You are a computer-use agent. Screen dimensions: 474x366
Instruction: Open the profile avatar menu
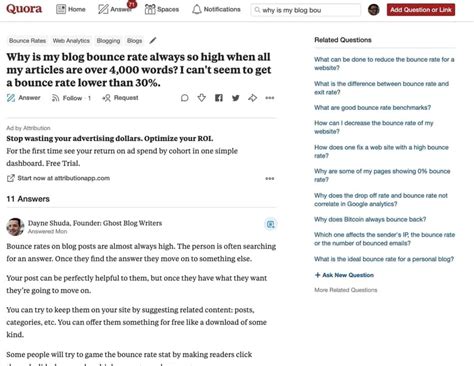click(x=374, y=10)
